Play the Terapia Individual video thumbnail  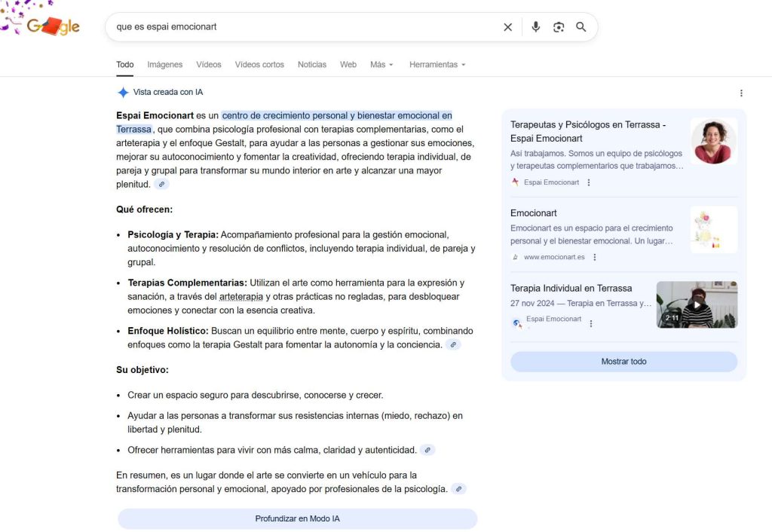pyautogui.click(x=697, y=305)
